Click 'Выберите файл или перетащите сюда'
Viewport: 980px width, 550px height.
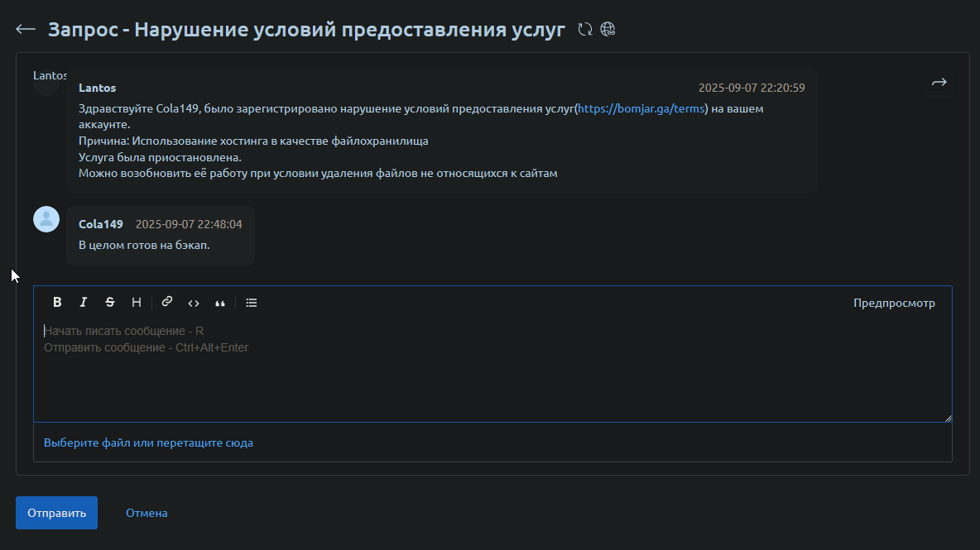click(148, 442)
